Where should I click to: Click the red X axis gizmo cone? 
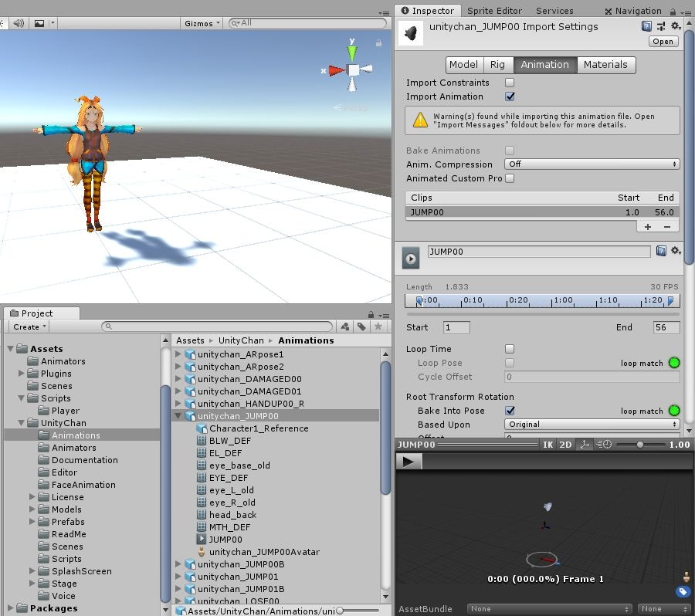[337, 70]
